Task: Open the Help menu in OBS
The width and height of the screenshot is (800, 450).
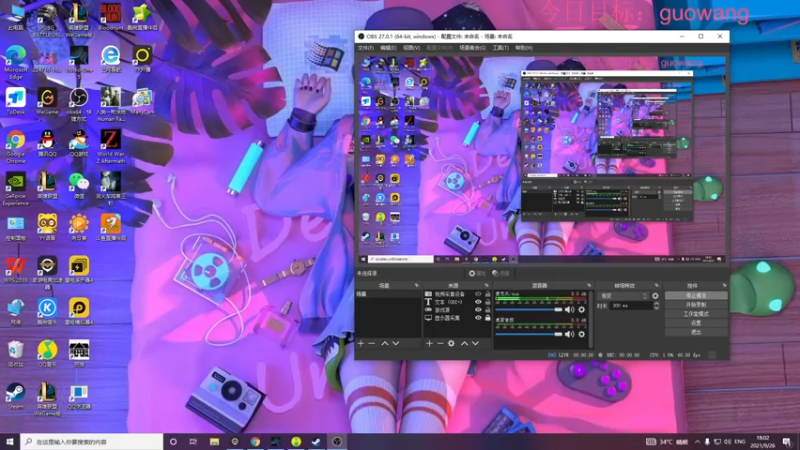Action: [x=523, y=48]
